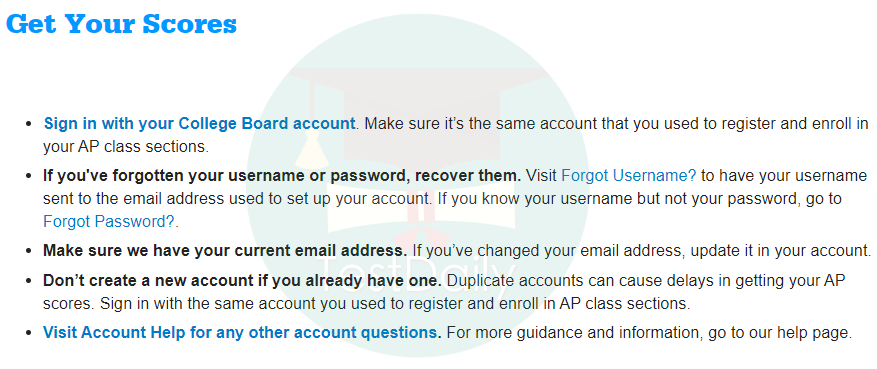This screenshot has width=877, height=369.
Task: Click the bullet beside Sign in with College Board
Action: coord(29,124)
